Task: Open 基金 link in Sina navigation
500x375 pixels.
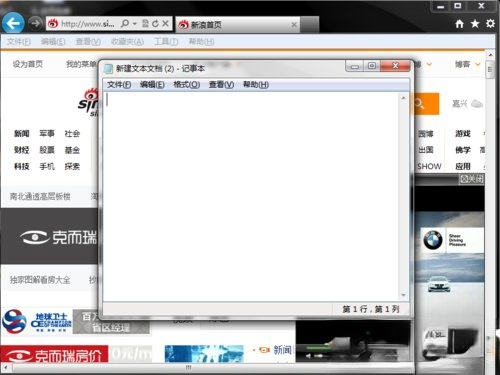Action: (72, 150)
